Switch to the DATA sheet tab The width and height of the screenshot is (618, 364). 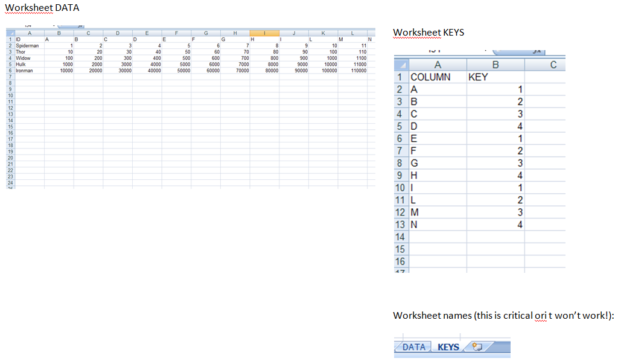pos(414,347)
